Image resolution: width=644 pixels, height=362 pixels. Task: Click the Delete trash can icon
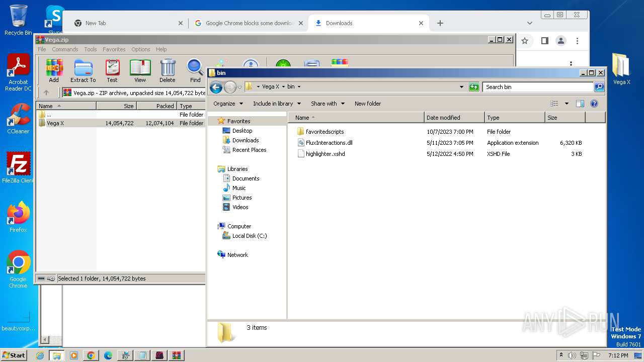click(168, 70)
